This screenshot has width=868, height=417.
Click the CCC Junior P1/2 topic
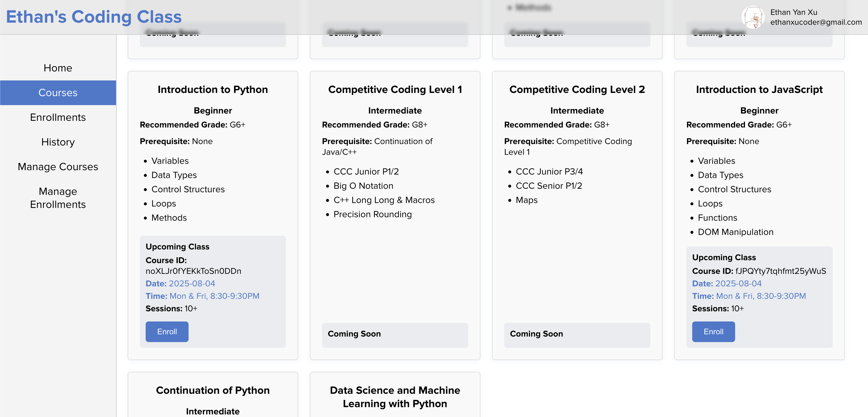[x=366, y=172]
